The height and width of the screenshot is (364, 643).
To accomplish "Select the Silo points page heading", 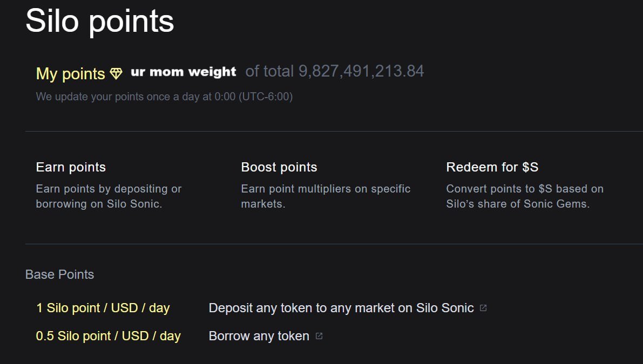I will [100, 21].
